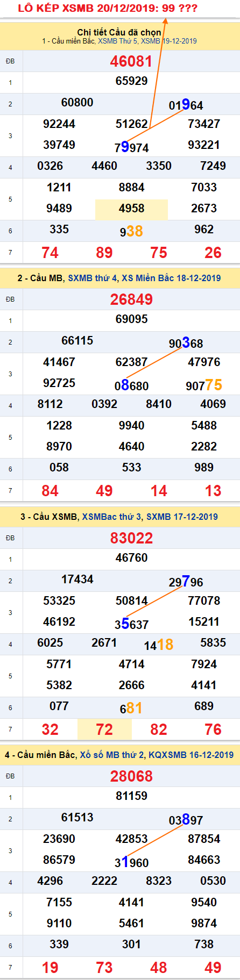The width and height of the screenshot is (240, 980).
Task: Click special prize number 83022
Action: coord(131,538)
